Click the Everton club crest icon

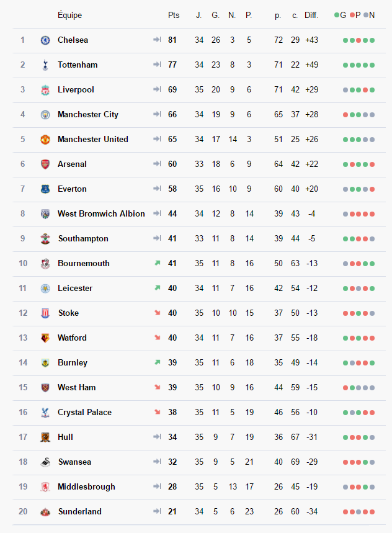click(x=45, y=189)
